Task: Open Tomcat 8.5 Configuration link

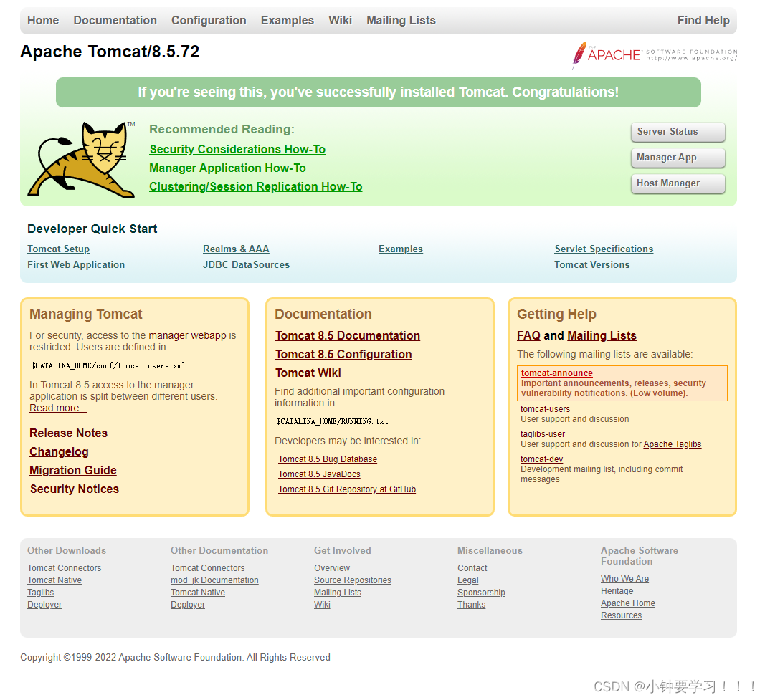Action: (343, 355)
